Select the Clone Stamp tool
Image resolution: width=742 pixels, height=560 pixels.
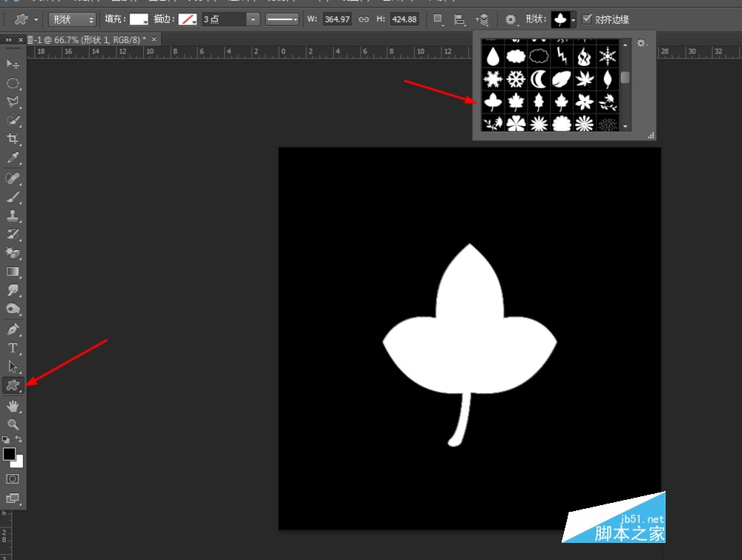click(13, 216)
